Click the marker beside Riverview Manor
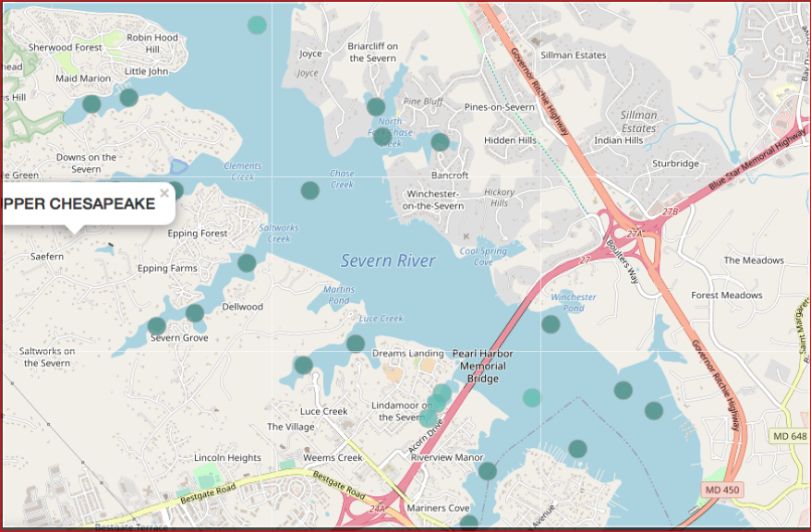The width and height of the screenshot is (811, 532). (x=486, y=470)
